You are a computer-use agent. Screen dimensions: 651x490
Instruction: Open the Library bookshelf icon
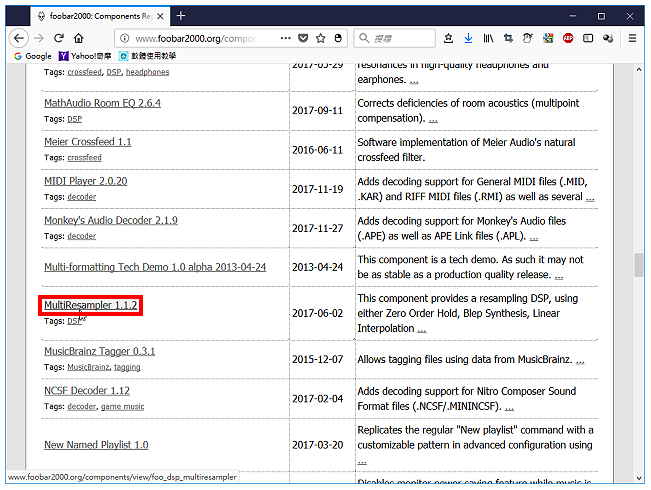[488, 38]
